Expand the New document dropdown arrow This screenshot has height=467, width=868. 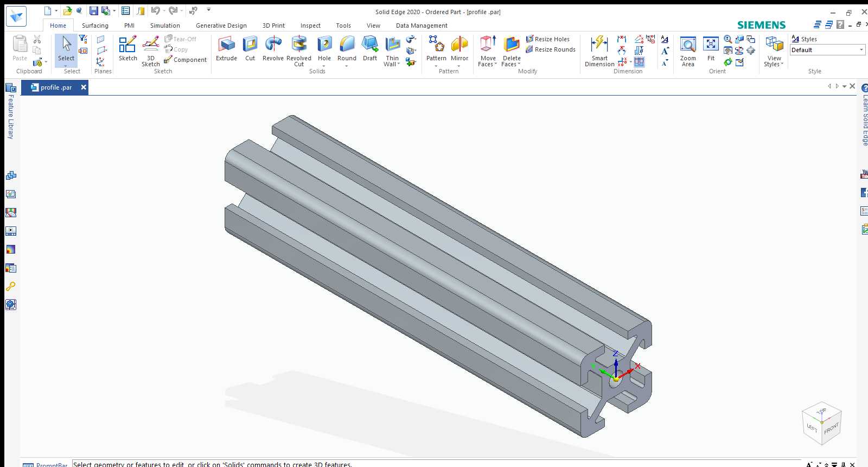click(56, 11)
